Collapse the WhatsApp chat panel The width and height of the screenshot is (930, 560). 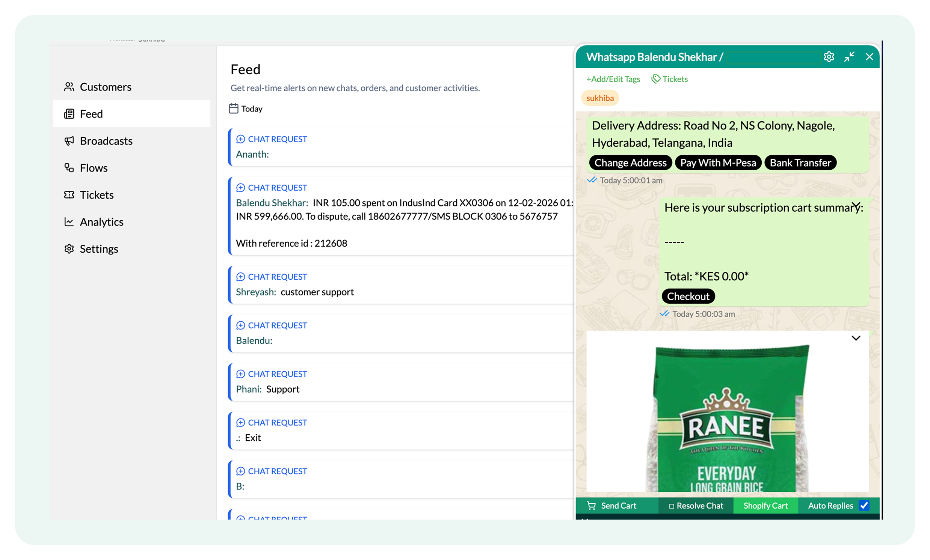(849, 57)
